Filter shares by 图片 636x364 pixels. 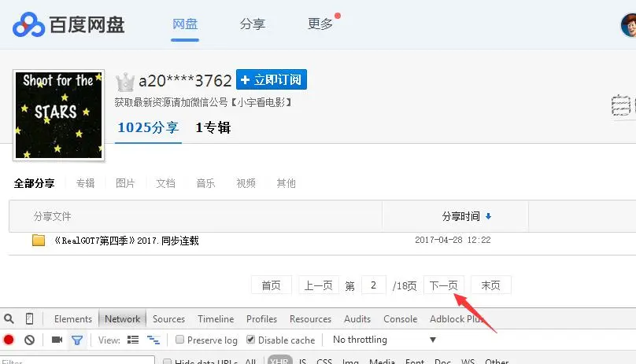(x=125, y=183)
